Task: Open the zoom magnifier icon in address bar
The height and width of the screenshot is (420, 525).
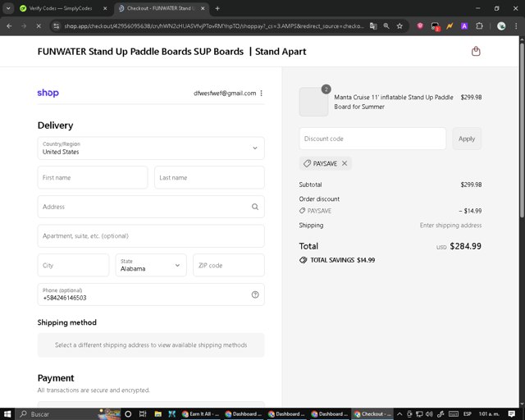Action: point(386,25)
